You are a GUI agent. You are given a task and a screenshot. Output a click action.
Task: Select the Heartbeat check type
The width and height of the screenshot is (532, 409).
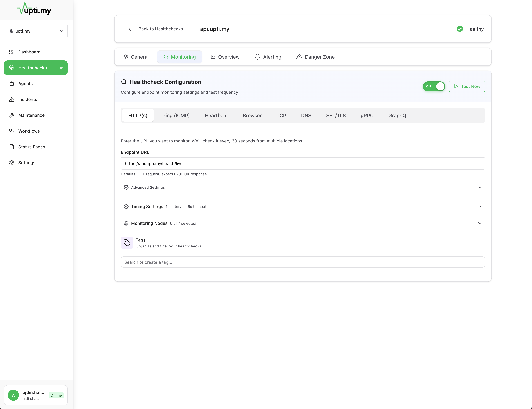(216, 115)
